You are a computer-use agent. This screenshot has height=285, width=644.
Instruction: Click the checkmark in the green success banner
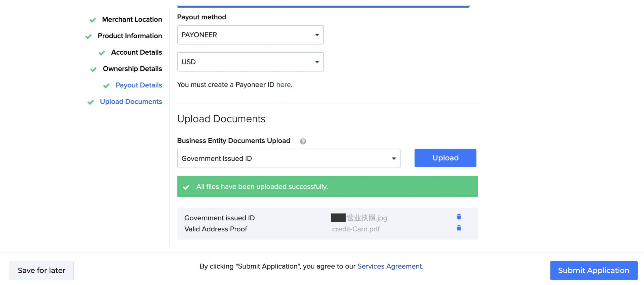pos(186,186)
